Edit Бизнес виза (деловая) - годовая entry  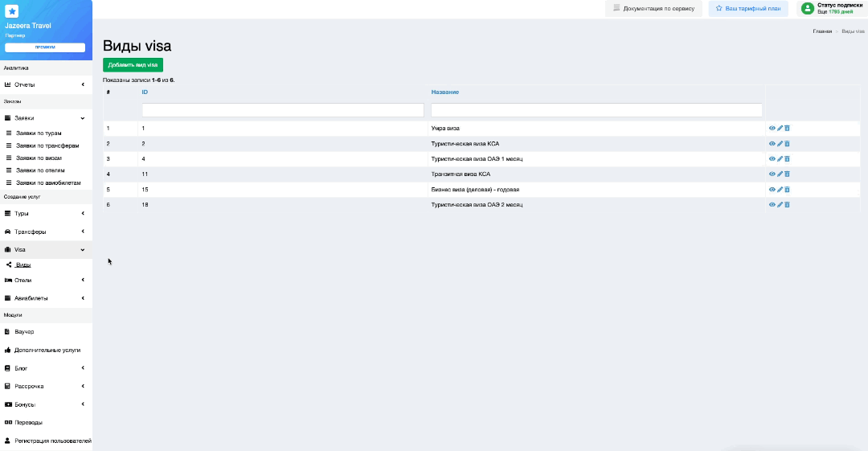coord(780,190)
